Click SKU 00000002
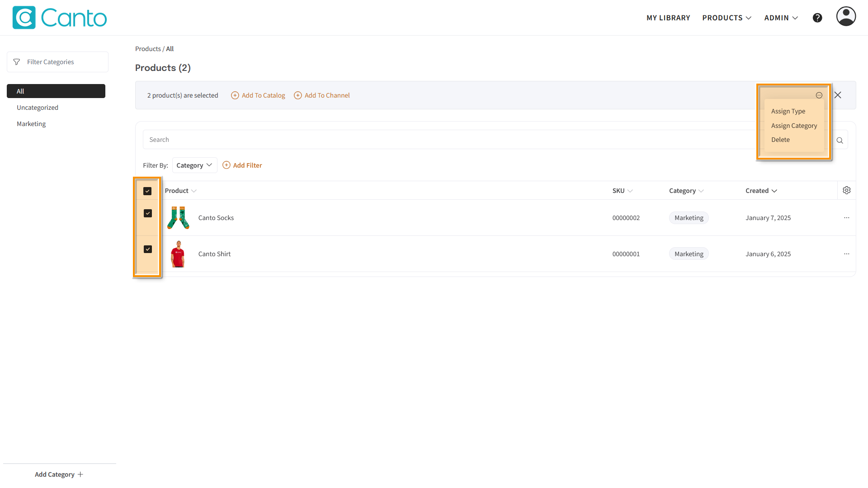Screen dimensions: 868x488 point(626,218)
